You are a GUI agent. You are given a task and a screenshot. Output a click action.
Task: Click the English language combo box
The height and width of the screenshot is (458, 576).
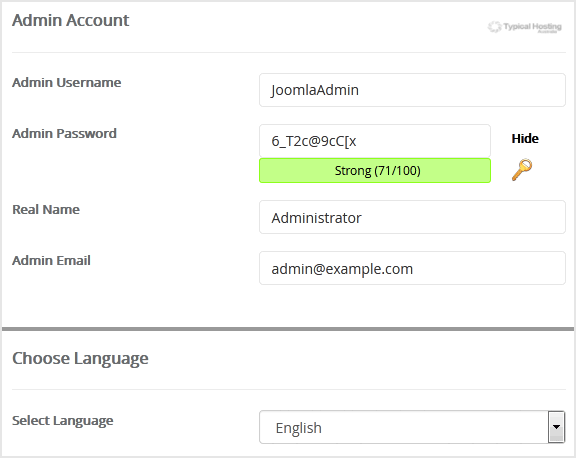click(412, 427)
